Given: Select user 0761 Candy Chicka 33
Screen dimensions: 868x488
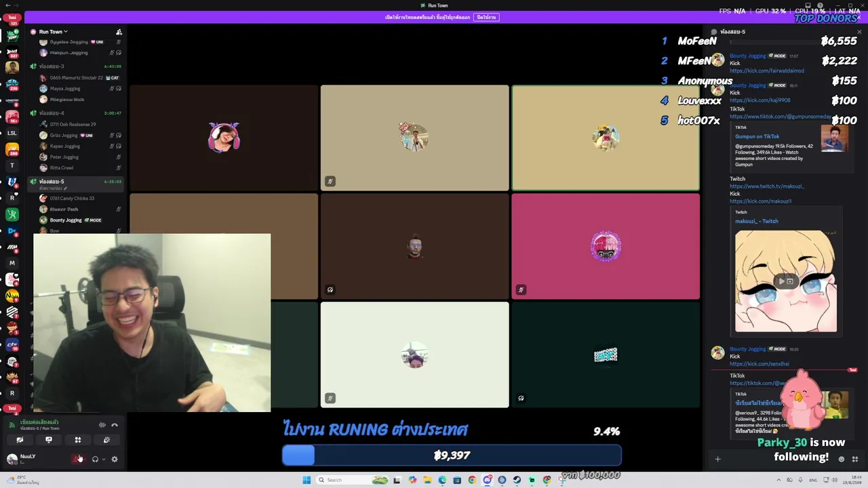Looking at the screenshot, I should (x=79, y=199).
